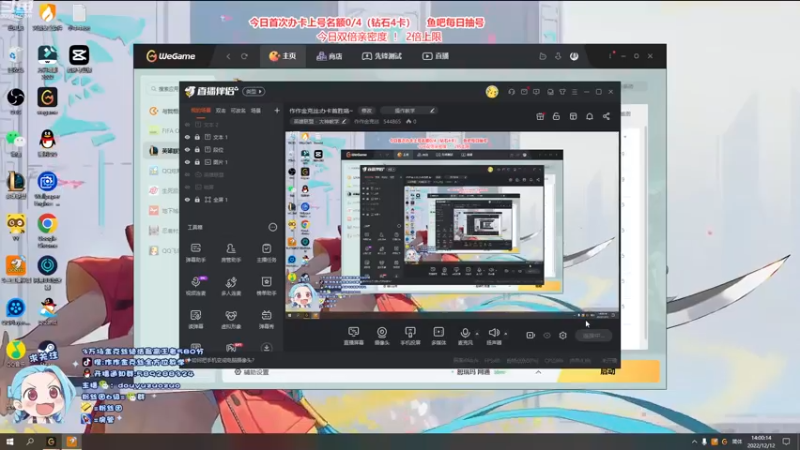Click the notification bell icon

(x=589, y=116)
